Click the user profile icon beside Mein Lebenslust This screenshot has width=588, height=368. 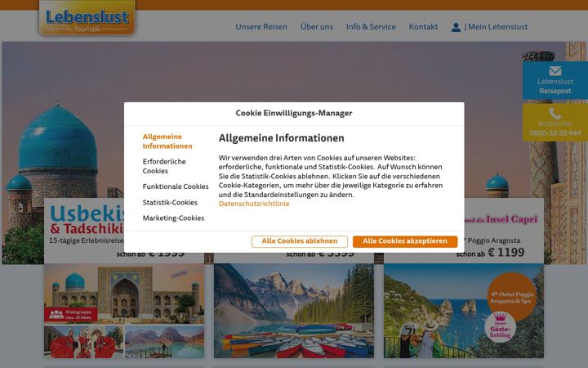[x=456, y=27]
